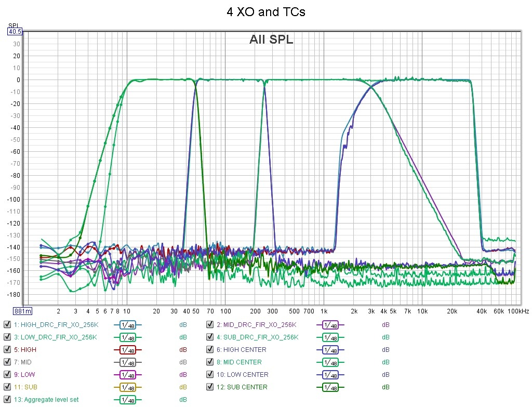Click the dB value for SUB CENTER

pos(385,387)
